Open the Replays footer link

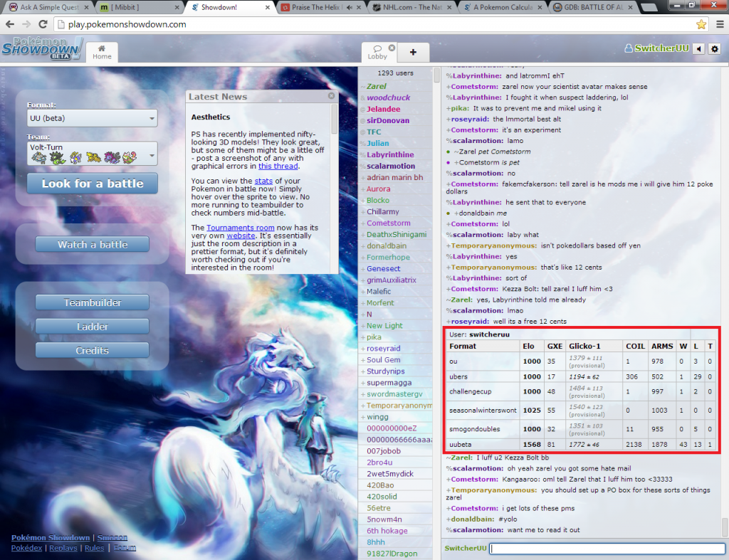[63, 548]
